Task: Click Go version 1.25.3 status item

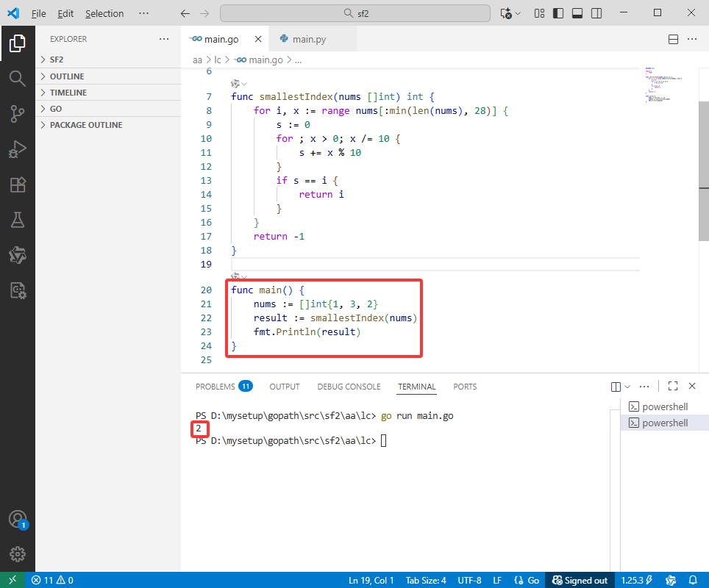Action: pos(636,581)
